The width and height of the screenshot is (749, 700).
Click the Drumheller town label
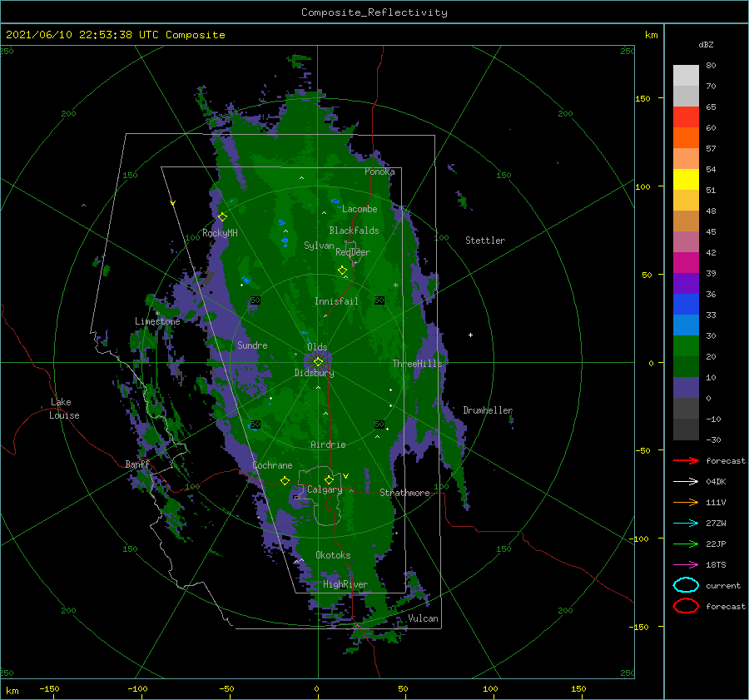click(x=488, y=410)
